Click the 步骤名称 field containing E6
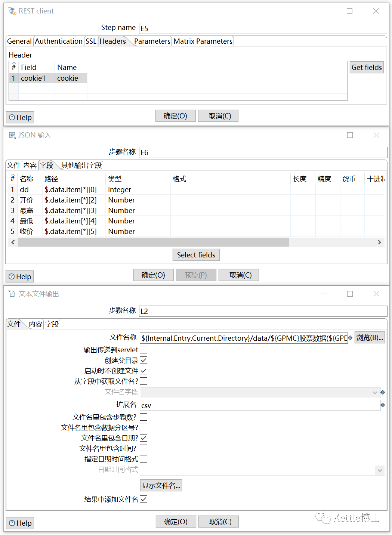The height and width of the screenshot is (535, 392). pyautogui.click(x=263, y=152)
